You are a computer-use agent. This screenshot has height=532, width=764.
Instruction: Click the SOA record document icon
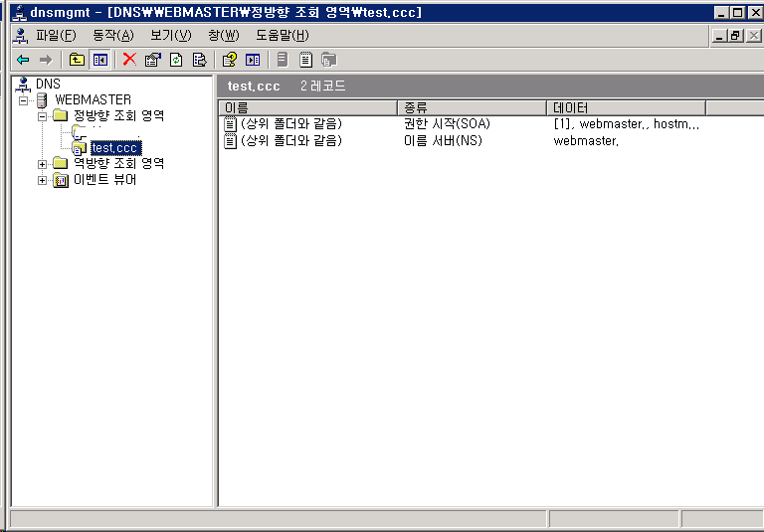[x=230, y=124]
